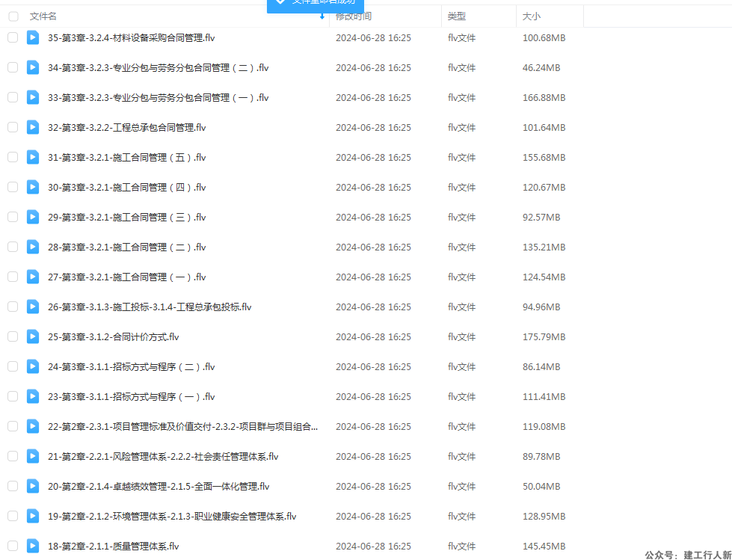This screenshot has height=560, width=732.
Task: Click the video icon for file 26 施工投标
Action: 33,306
